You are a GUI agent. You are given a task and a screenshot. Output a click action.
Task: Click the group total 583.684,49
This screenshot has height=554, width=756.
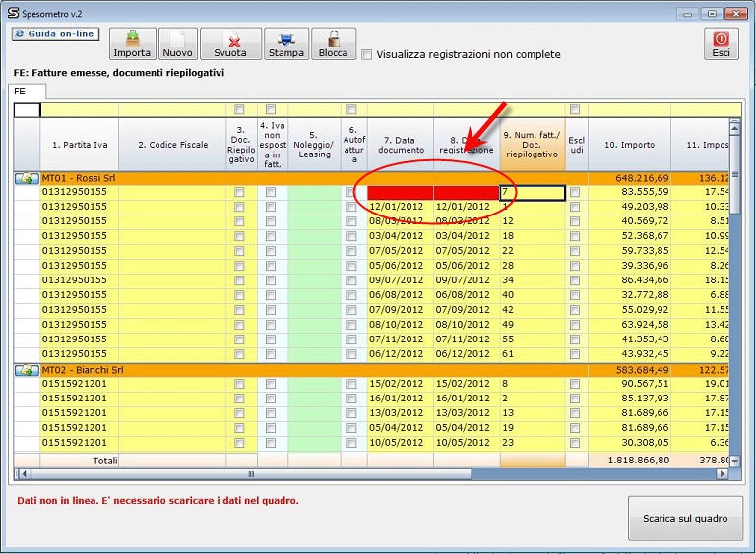(642, 370)
